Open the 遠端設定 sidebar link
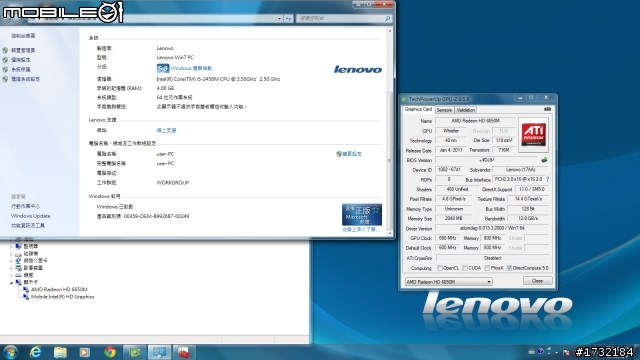Screen dimensions: 640x360 tap(21, 60)
